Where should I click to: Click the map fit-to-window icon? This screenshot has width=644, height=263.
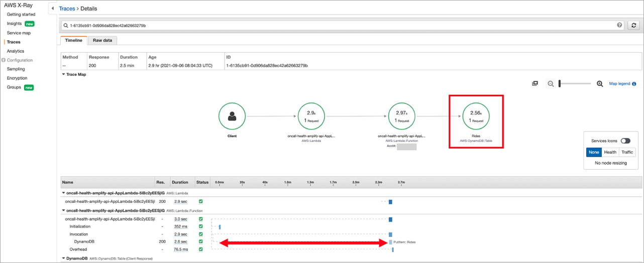click(x=535, y=84)
